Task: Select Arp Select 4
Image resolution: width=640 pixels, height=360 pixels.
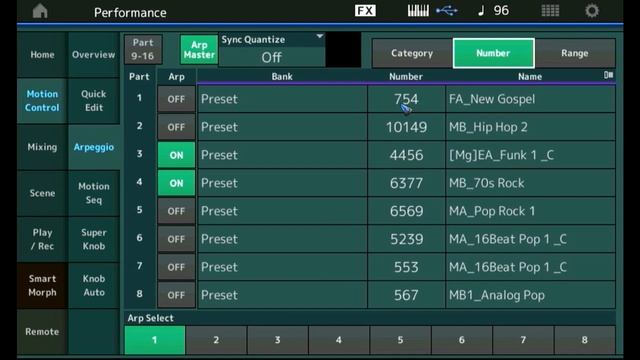Action: coord(339,340)
